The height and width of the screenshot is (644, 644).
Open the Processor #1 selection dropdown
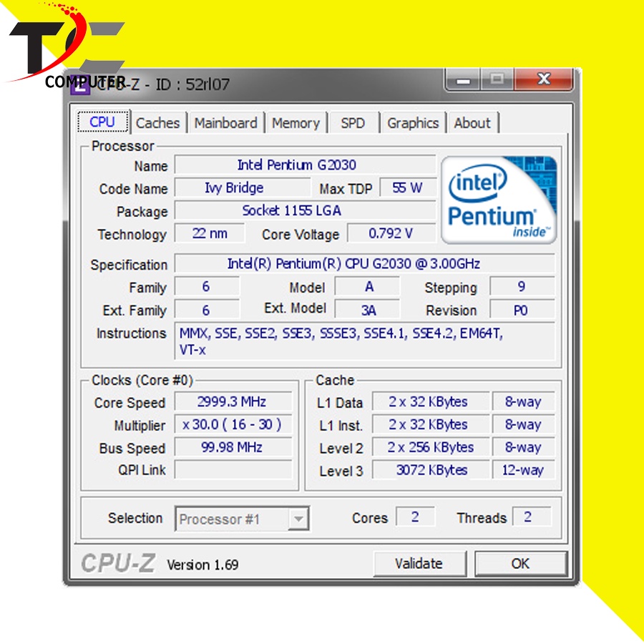point(242,518)
